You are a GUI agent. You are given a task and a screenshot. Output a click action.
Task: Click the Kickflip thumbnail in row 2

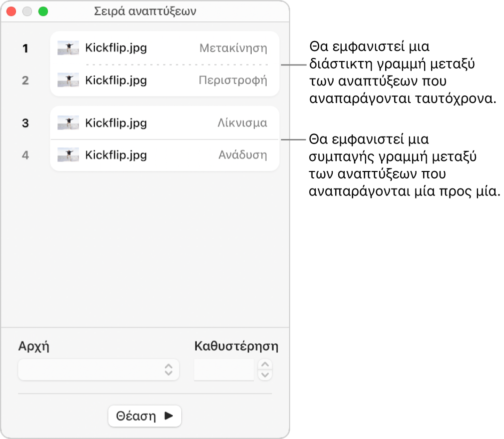click(x=68, y=80)
